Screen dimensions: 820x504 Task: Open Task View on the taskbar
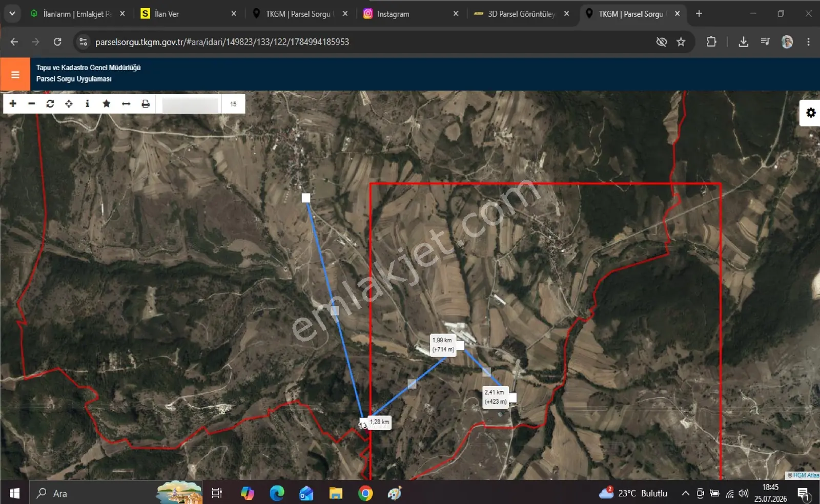coord(217,493)
